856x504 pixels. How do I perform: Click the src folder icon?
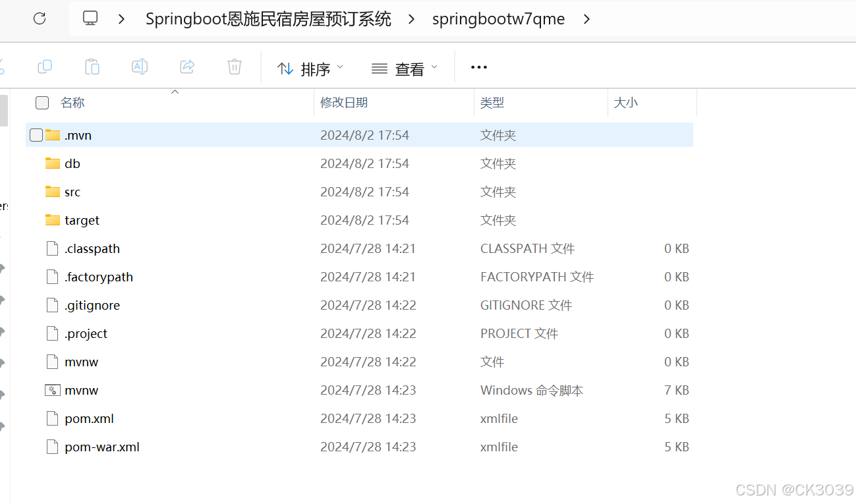[53, 192]
